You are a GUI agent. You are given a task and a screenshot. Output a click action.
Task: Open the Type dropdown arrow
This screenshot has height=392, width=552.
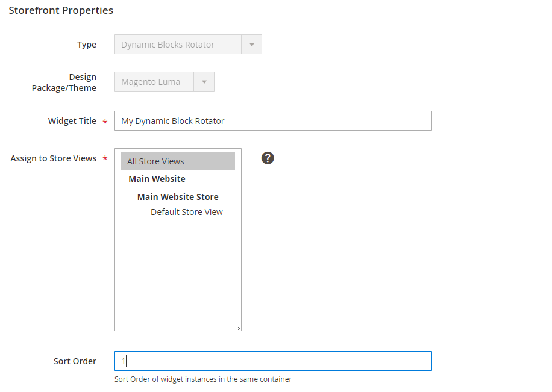(252, 45)
